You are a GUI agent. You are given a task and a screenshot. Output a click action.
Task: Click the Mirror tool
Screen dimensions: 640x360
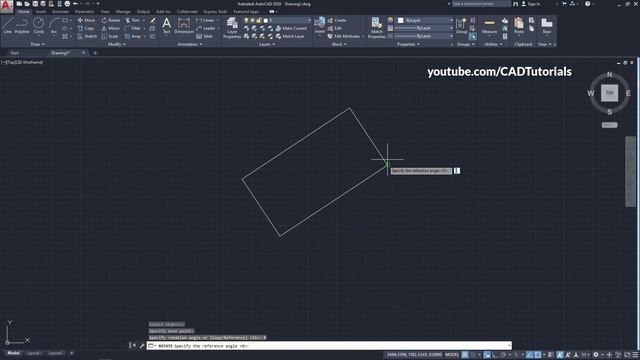pyautogui.click(x=111, y=28)
